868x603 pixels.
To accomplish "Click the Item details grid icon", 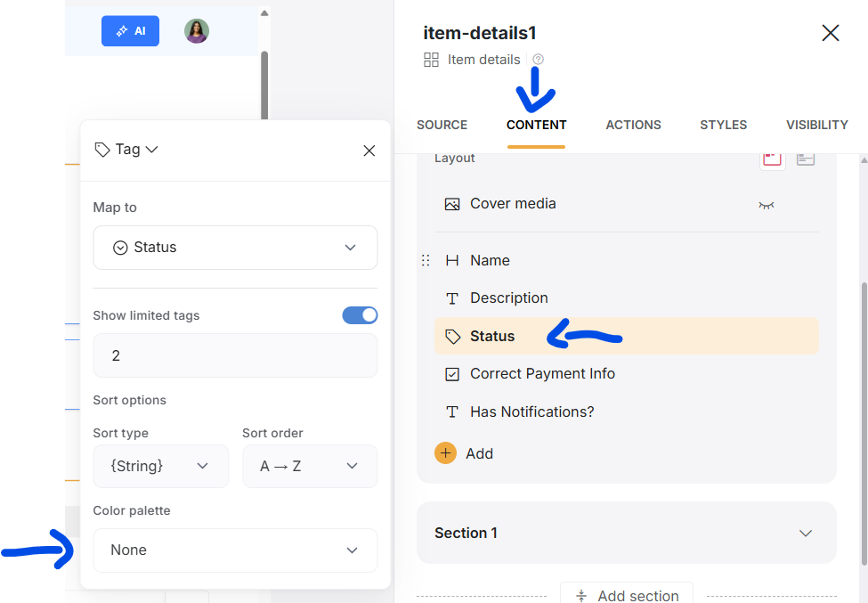I will [x=432, y=60].
